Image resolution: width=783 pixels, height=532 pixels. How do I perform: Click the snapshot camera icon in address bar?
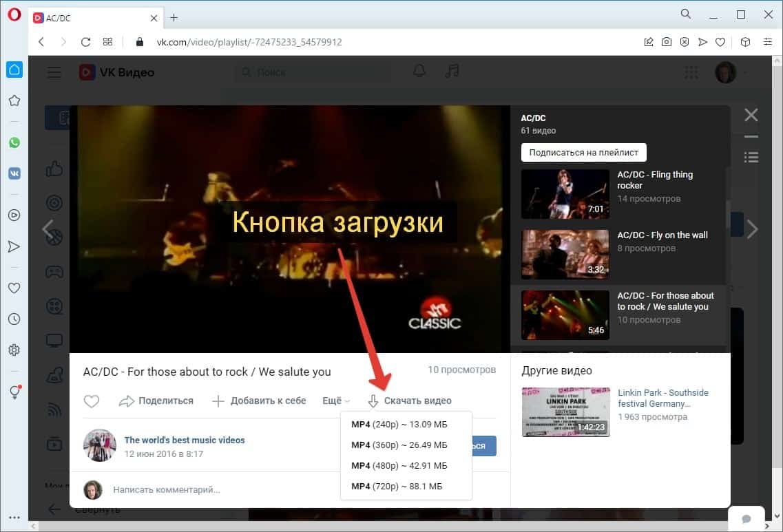[x=666, y=42]
